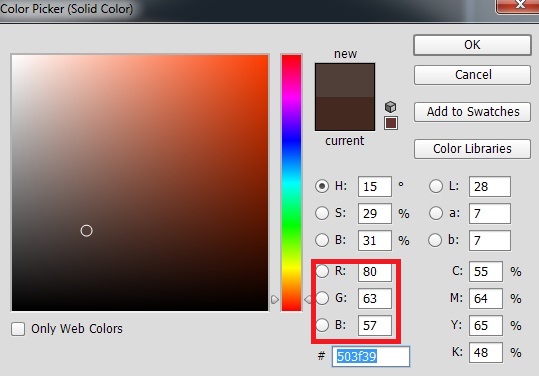Close the Color Picker dialog
This screenshot has width=539, height=376.
[519, 5]
